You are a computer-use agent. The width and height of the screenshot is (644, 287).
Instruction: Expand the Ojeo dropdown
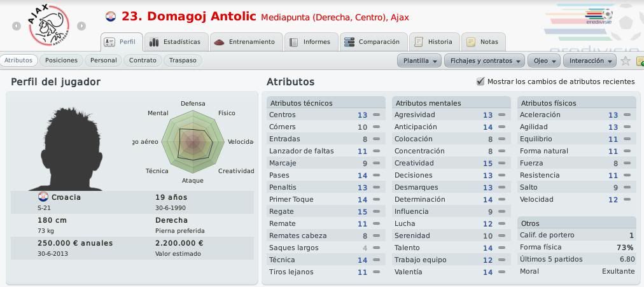tap(544, 60)
